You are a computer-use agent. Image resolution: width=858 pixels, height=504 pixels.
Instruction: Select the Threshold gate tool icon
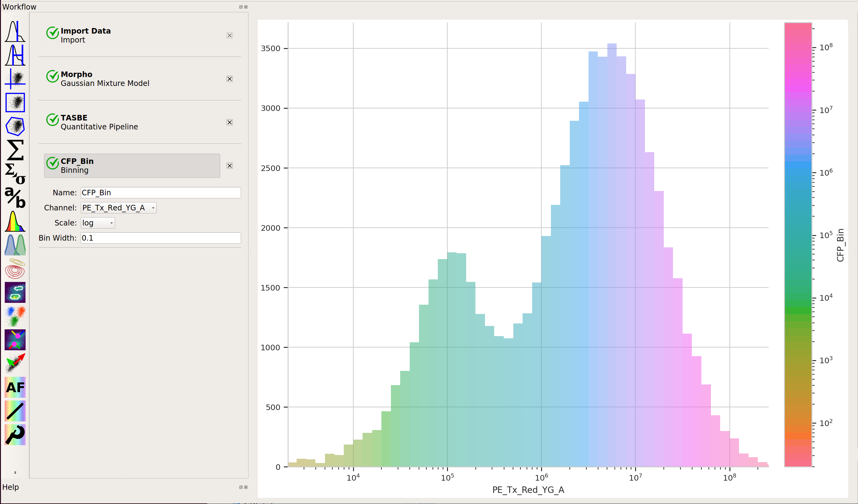click(x=15, y=31)
